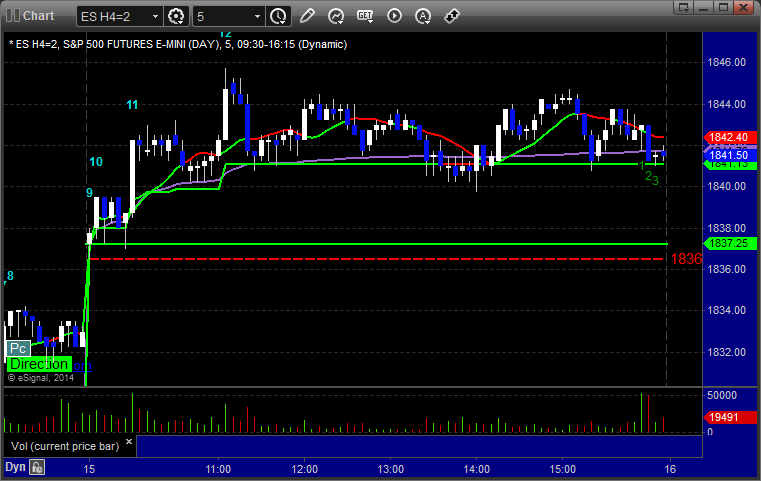The width and height of the screenshot is (761, 481).
Task: Click the eSignal, 2014 copyright text
Action: [x=41, y=378]
